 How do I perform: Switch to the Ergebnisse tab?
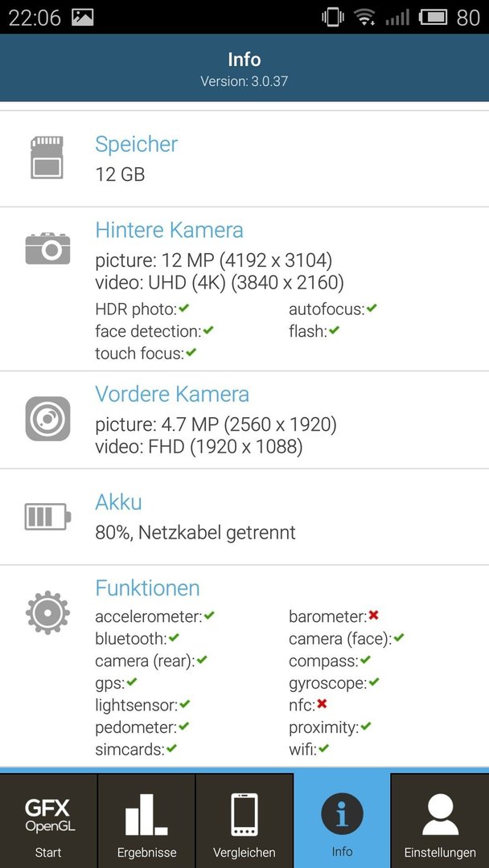pos(146,821)
